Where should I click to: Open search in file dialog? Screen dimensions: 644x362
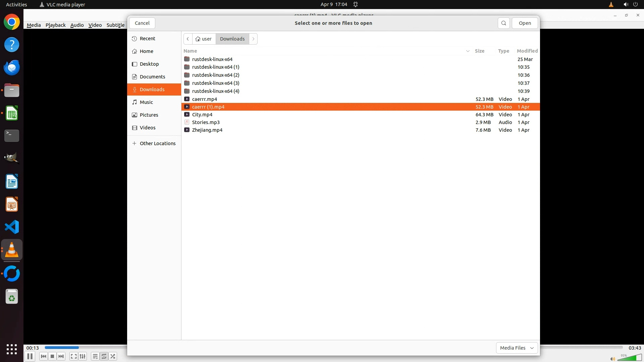pyautogui.click(x=503, y=23)
